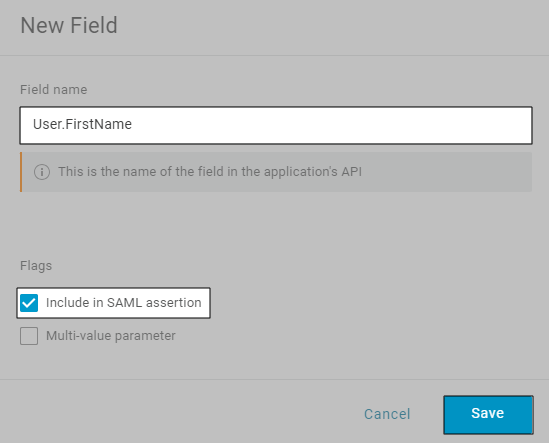Click the gray info banner background
The image size is (549, 443).
pyautogui.click(x=445, y=172)
